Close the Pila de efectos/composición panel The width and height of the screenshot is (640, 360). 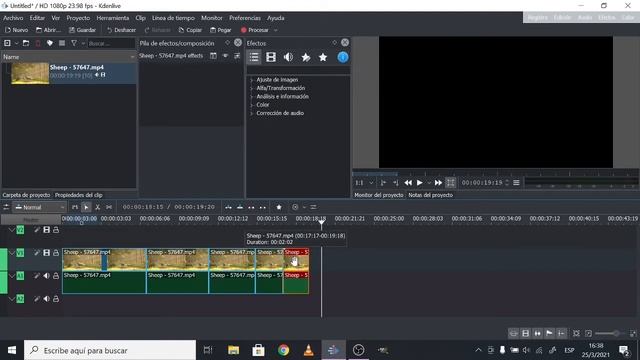(238, 42)
